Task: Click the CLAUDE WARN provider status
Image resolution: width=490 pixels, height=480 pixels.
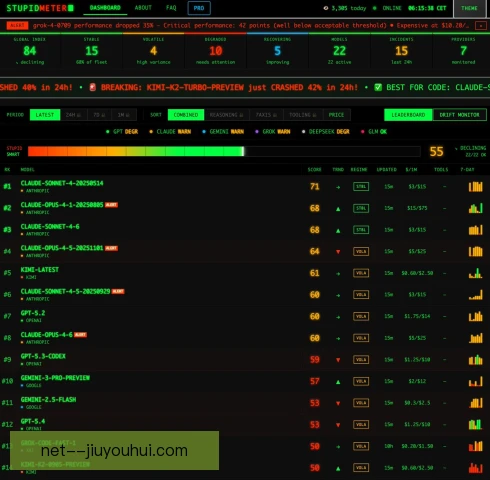Action: point(170,132)
